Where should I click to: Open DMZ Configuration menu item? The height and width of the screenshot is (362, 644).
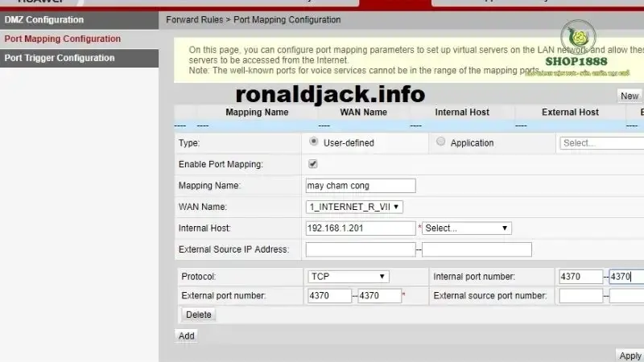coord(43,19)
